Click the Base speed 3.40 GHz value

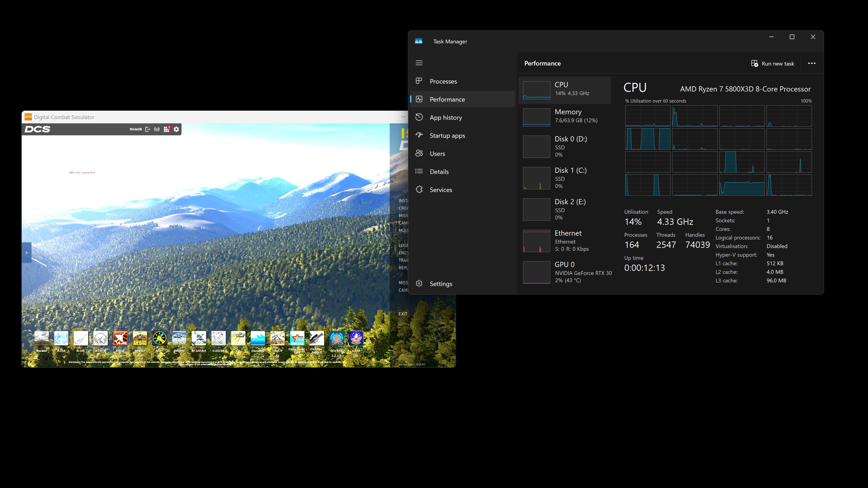[x=777, y=212]
